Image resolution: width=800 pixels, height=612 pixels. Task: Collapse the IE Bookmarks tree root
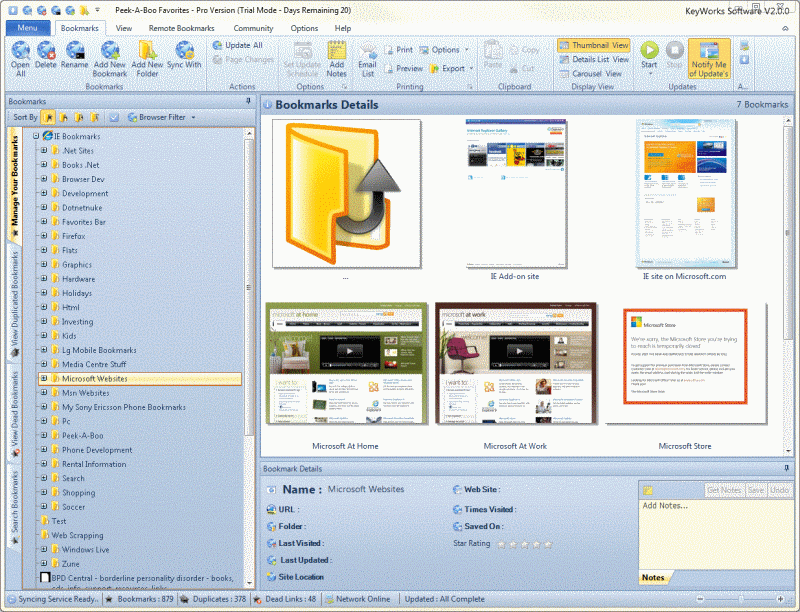click(x=36, y=136)
